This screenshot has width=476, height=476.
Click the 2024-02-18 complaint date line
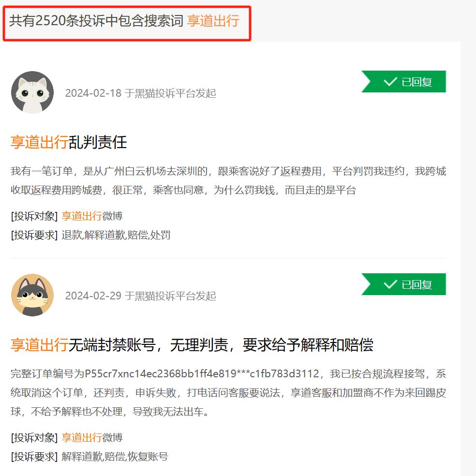click(141, 93)
